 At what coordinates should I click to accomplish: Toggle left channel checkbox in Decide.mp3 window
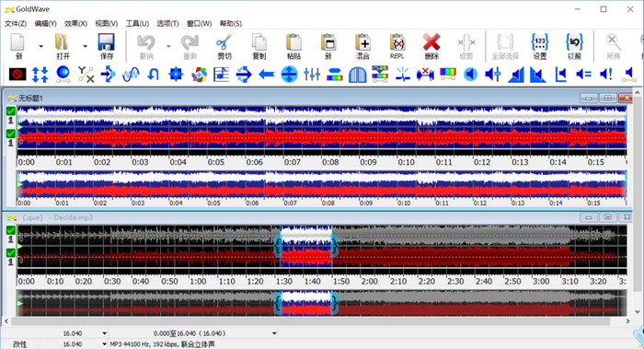(11, 230)
